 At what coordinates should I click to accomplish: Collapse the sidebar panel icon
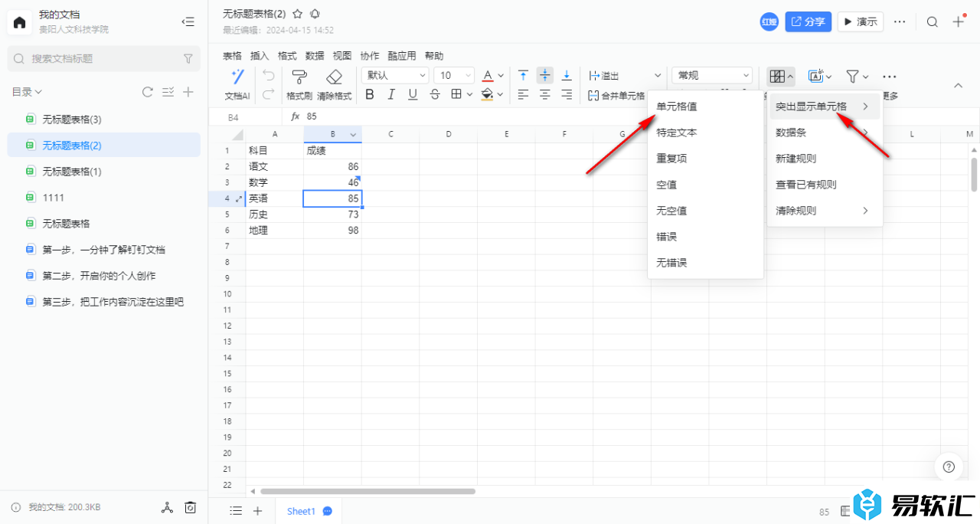(x=188, y=22)
